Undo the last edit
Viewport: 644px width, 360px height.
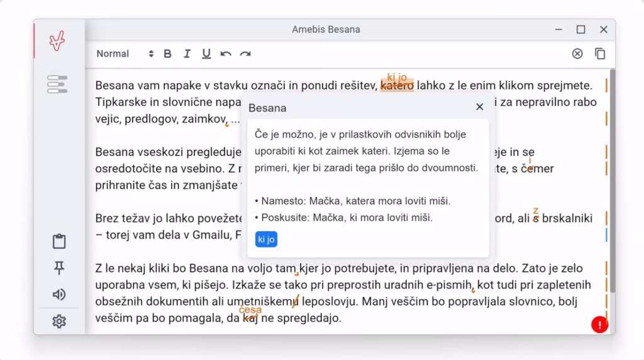point(226,54)
